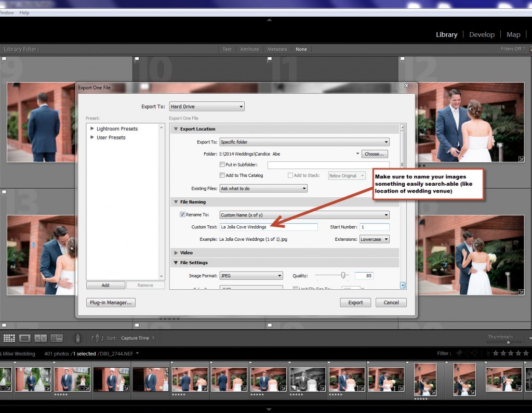This screenshot has width=532, height=413.
Task: Switch to Grid view icon
Action: pos(9,338)
